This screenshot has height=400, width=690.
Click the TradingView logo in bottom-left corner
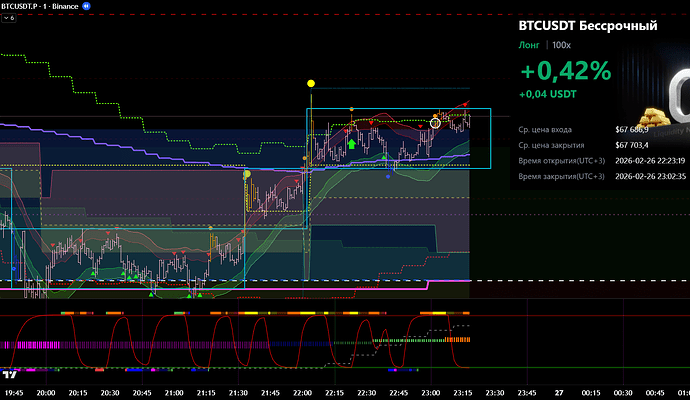coord(9,374)
